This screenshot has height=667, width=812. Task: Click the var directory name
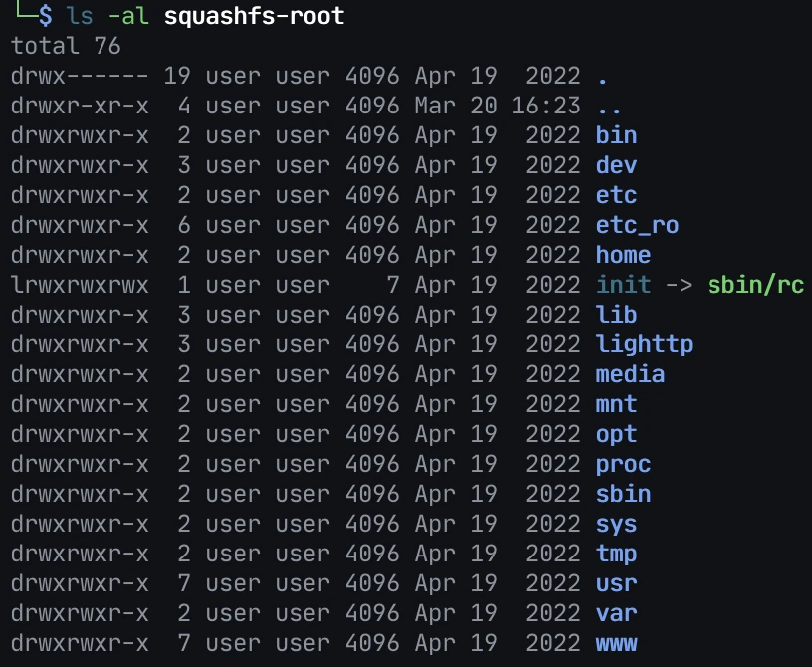616,613
